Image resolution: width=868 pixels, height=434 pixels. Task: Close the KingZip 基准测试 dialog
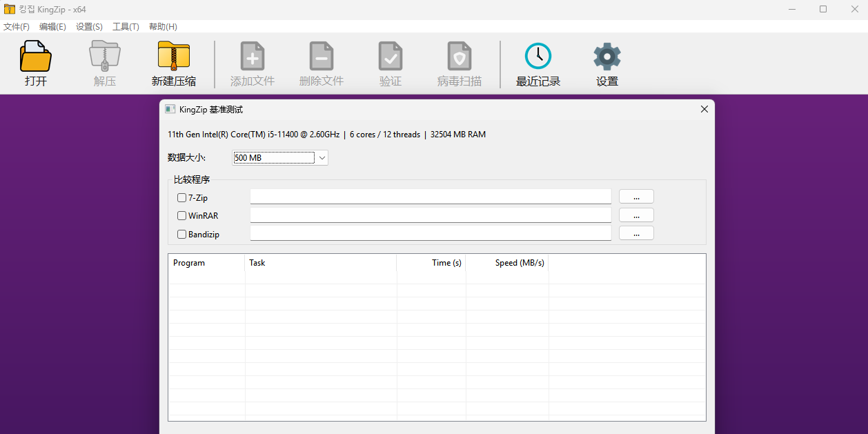tap(704, 109)
